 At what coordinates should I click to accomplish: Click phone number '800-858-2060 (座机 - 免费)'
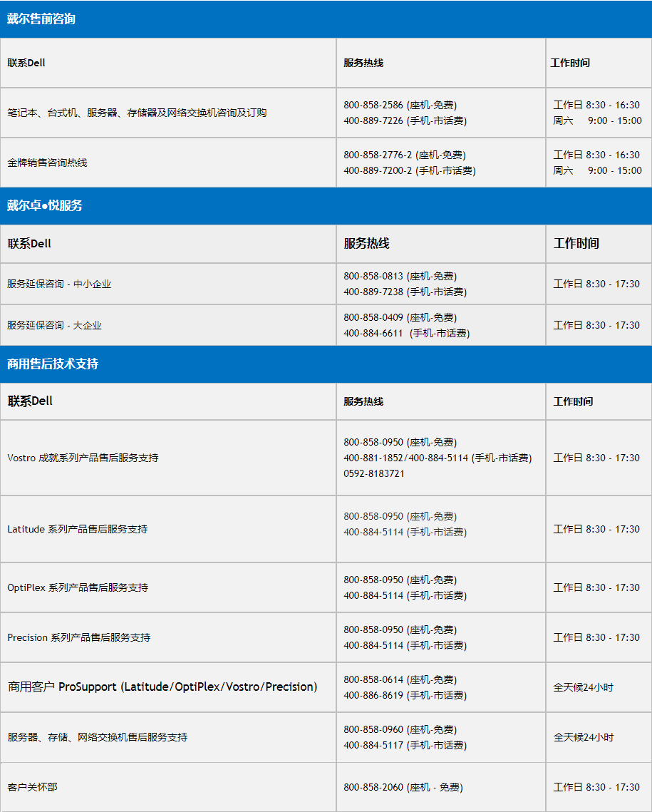click(x=403, y=787)
